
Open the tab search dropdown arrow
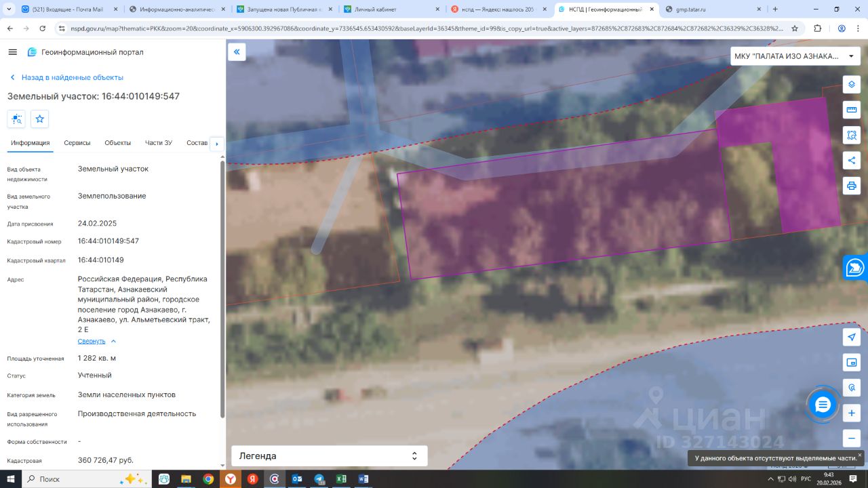click(x=9, y=9)
